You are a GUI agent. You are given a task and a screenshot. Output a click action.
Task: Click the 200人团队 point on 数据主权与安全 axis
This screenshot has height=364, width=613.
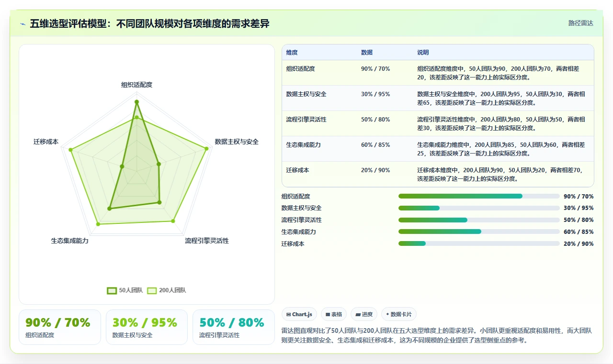(207, 149)
